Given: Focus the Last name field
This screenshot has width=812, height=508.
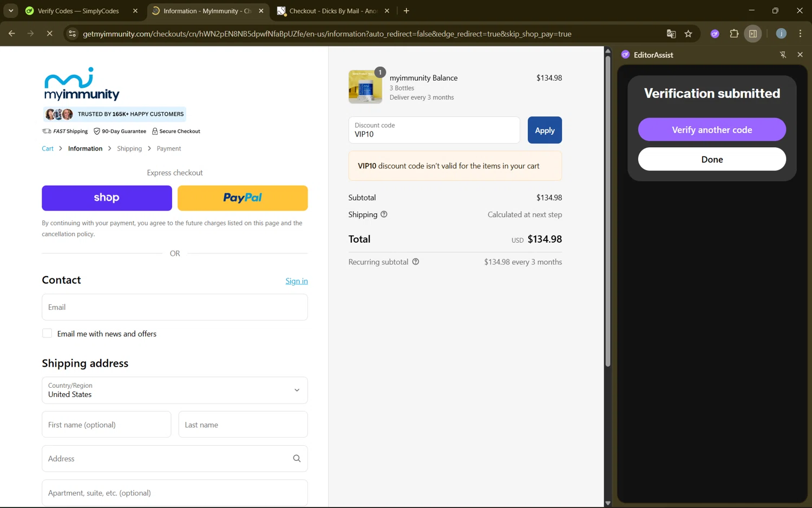Looking at the screenshot, I should coord(243,425).
